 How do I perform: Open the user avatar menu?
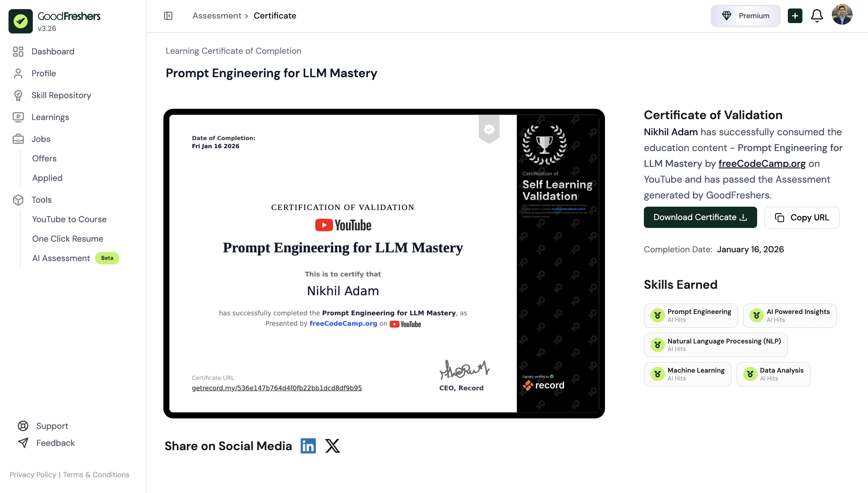click(x=842, y=15)
